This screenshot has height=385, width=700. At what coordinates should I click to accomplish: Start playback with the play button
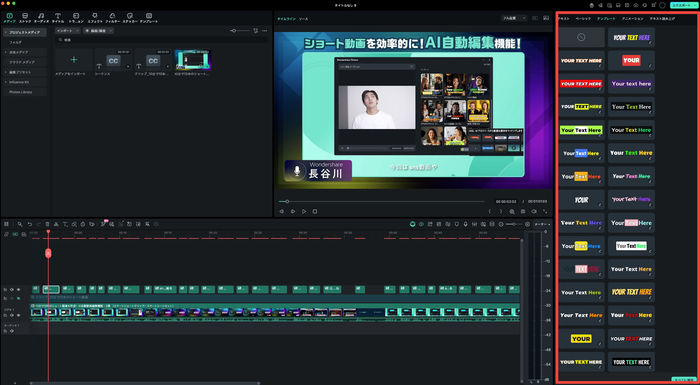(x=304, y=212)
